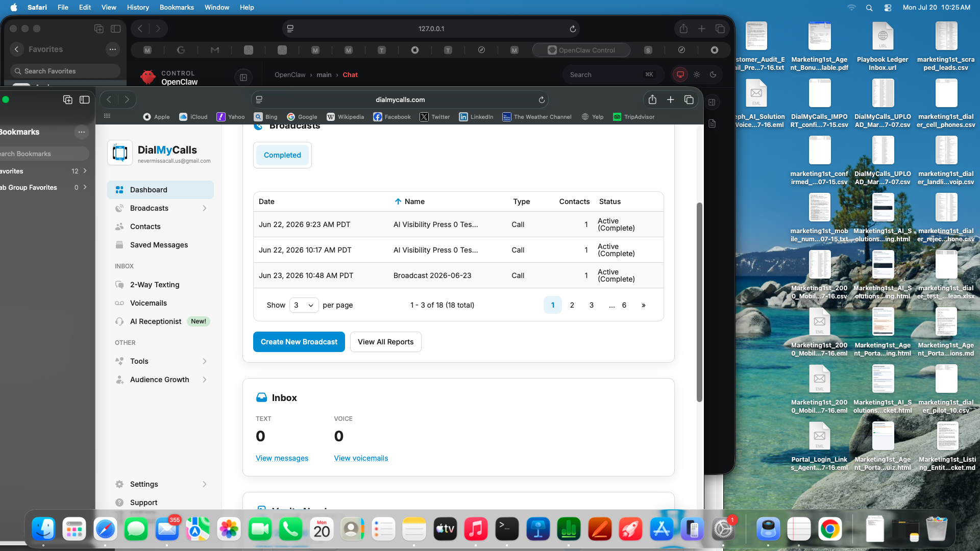Open Finder from the Dock
Screen dimensions: 980x551
[x=43, y=529]
